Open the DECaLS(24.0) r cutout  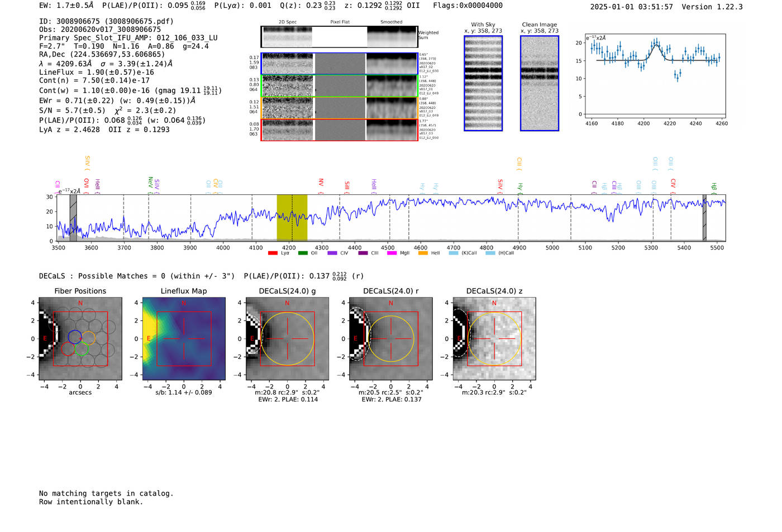pyautogui.click(x=390, y=338)
